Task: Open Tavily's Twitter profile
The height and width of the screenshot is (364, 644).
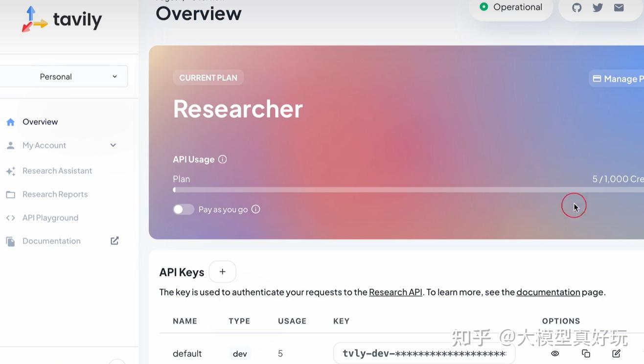Action: (x=598, y=7)
